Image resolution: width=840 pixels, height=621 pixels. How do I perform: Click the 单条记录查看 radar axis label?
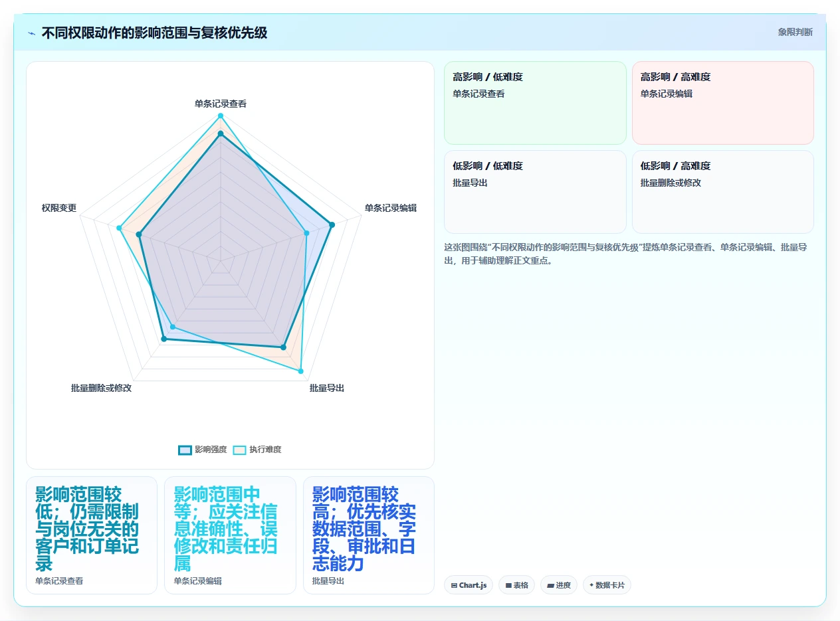(221, 104)
